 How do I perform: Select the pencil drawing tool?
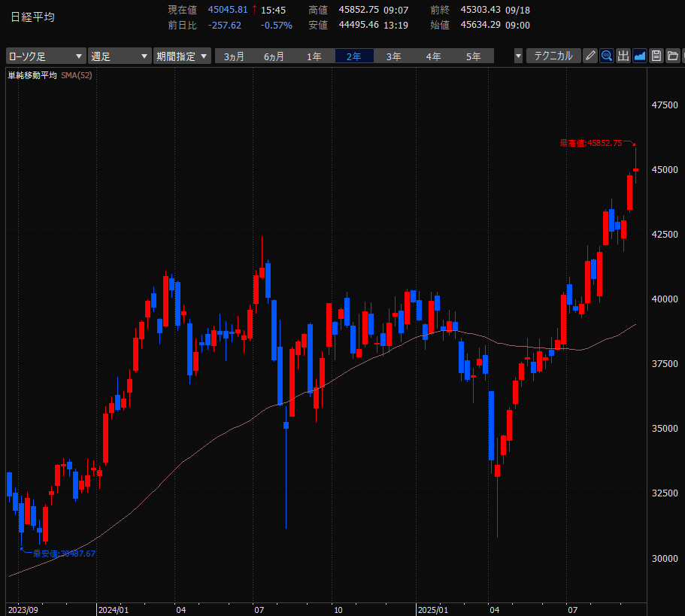[590, 56]
